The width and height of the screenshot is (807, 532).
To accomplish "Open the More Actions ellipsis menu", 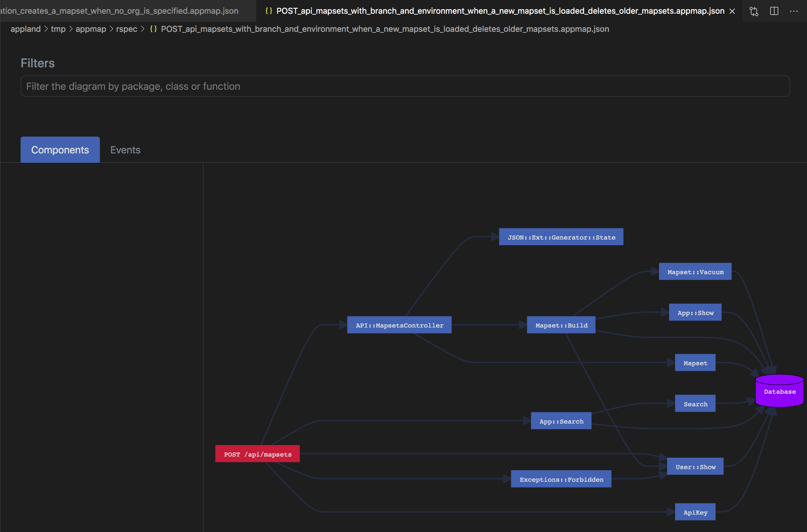I will (x=795, y=11).
